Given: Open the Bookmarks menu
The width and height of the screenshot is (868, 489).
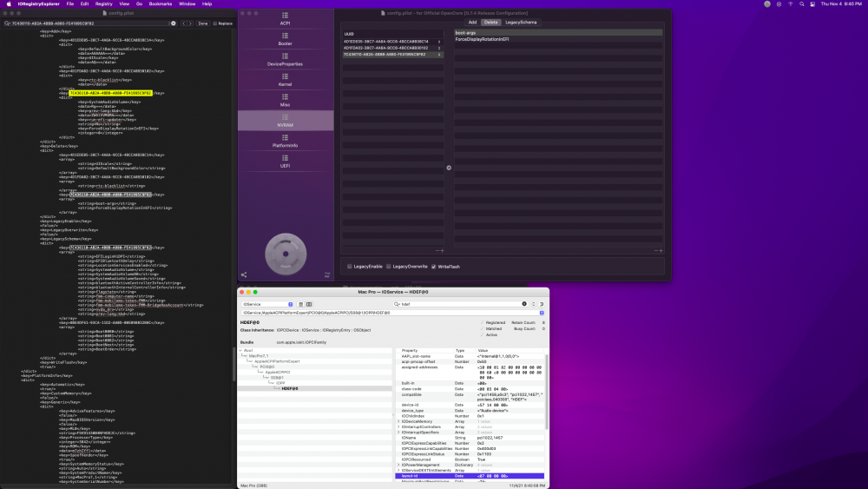Looking at the screenshot, I should [x=160, y=3].
